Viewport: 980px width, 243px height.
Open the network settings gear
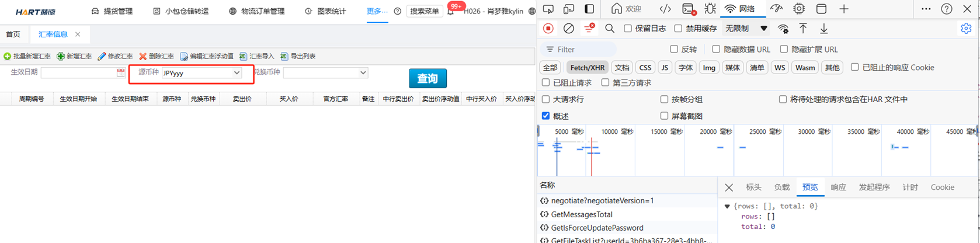[966, 29]
